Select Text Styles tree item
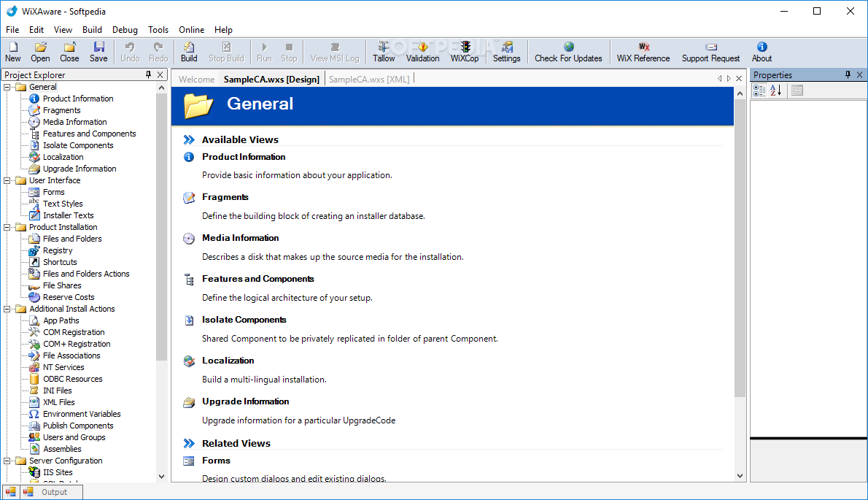This screenshot has height=500, width=868. tap(63, 204)
